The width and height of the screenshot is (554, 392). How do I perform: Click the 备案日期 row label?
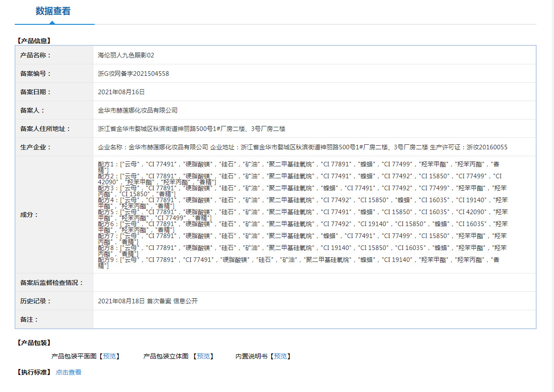(x=36, y=92)
